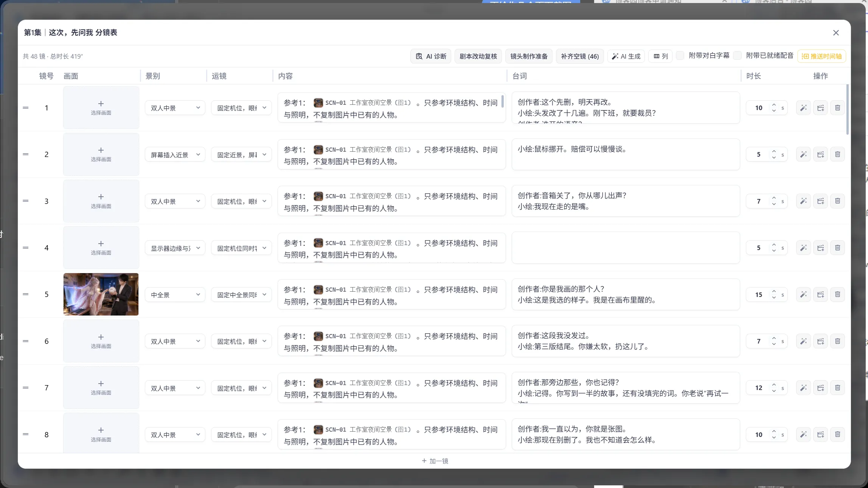Open the 景别 dropdown for shot 1

point(175,108)
